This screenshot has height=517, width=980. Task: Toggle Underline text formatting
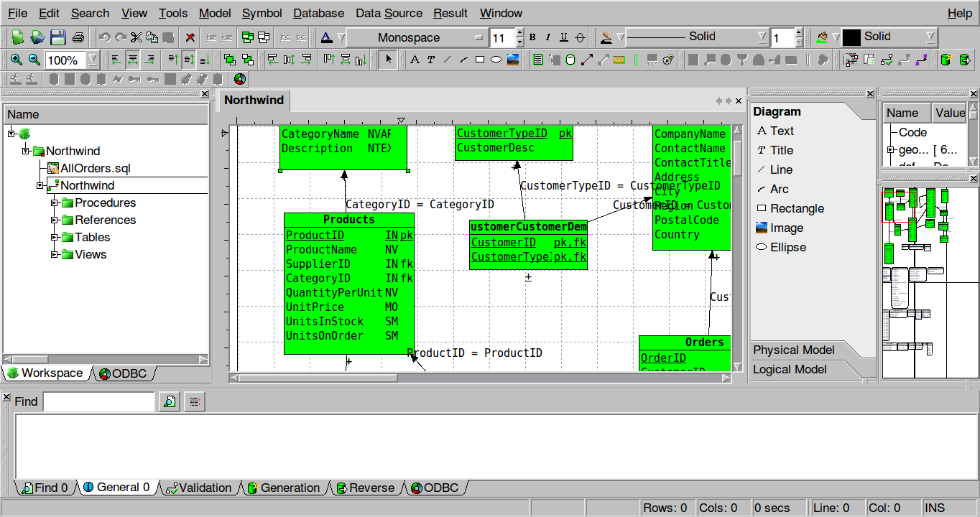pyautogui.click(x=564, y=37)
